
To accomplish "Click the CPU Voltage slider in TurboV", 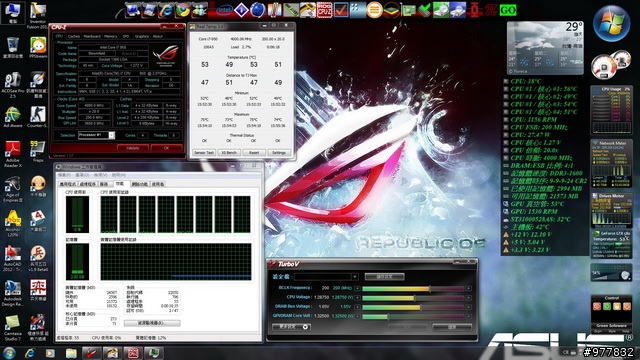I will [413, 298].
